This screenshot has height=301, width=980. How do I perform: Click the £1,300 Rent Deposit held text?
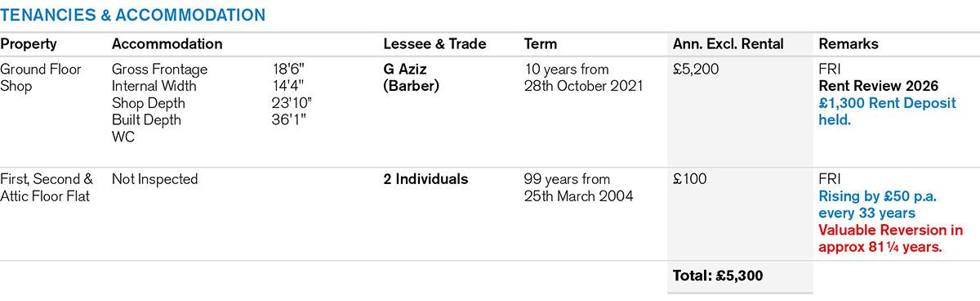tap(888, 112)
